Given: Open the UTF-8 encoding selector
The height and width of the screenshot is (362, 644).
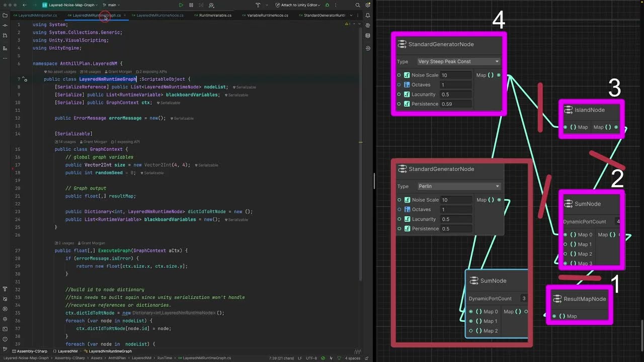Looking at the screenshot, I should click(x=311, y=358).
